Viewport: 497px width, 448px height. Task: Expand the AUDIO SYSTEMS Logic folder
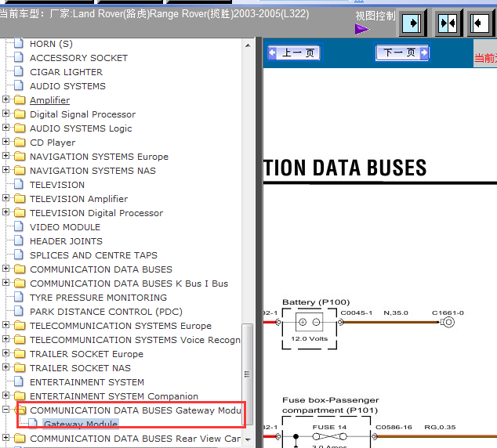(5, 128)
